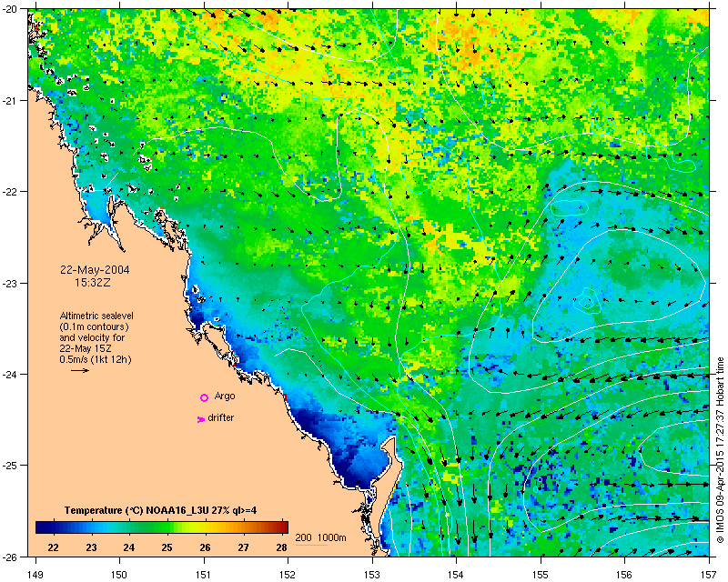
Task: Click the longitude axis label 155
Action: [541, 575]
